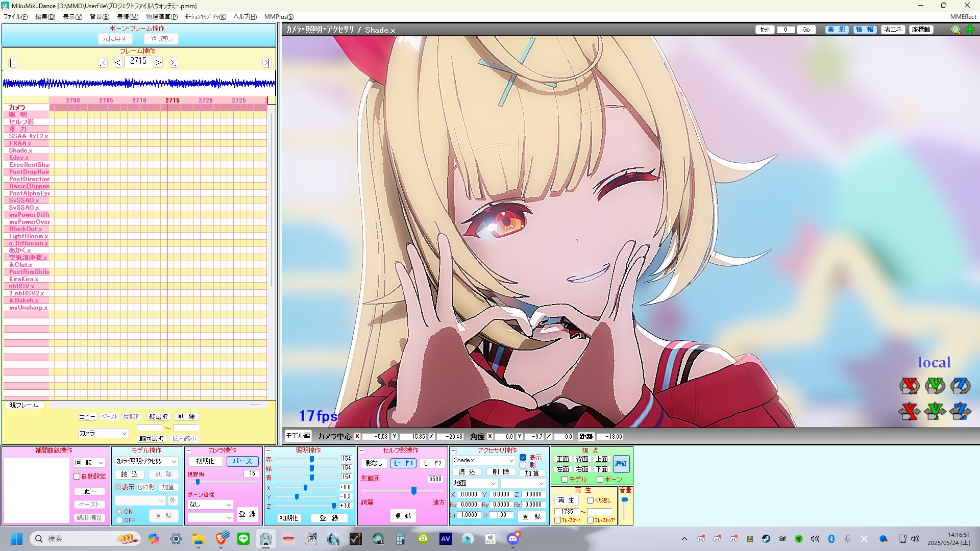This screenshot has height=551, width=980.
Task: Open File Explorer from the taskbar
Action: pyautogui.click(x=199, y=539)
